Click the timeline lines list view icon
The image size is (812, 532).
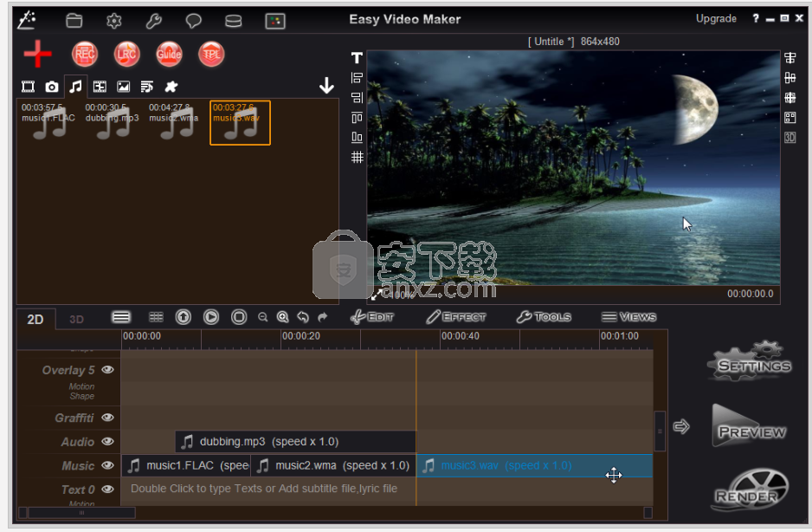coord(121,317)
